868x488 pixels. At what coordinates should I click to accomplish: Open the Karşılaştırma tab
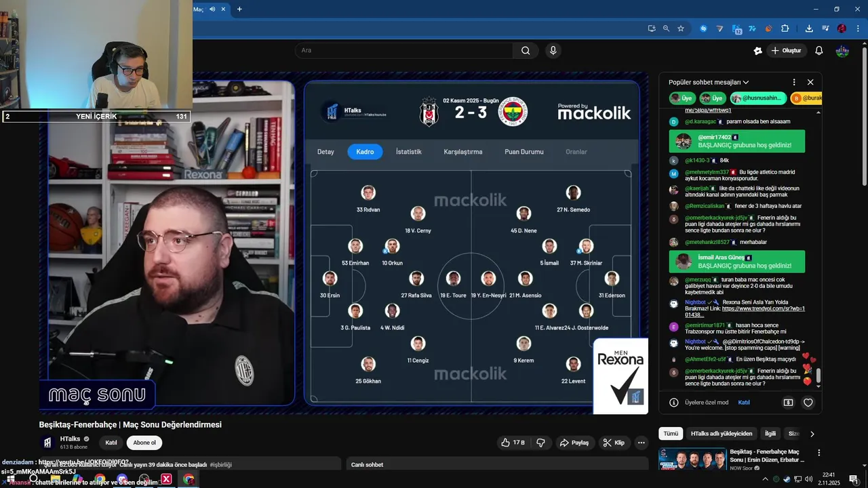pyautogui.click(x=463, y=152)
